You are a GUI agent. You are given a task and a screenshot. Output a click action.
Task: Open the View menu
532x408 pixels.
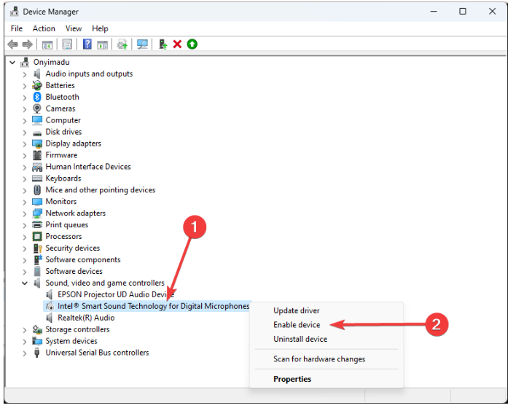[74, 28]
